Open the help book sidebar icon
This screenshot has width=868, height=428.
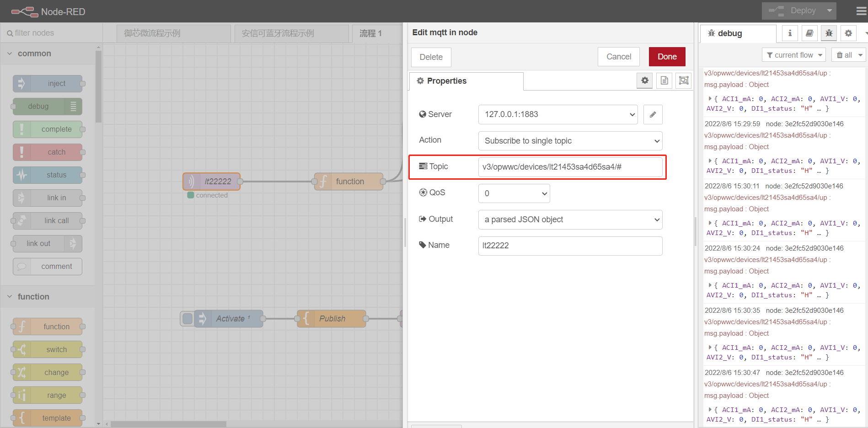pyautogui.click(x=809, y=33)
